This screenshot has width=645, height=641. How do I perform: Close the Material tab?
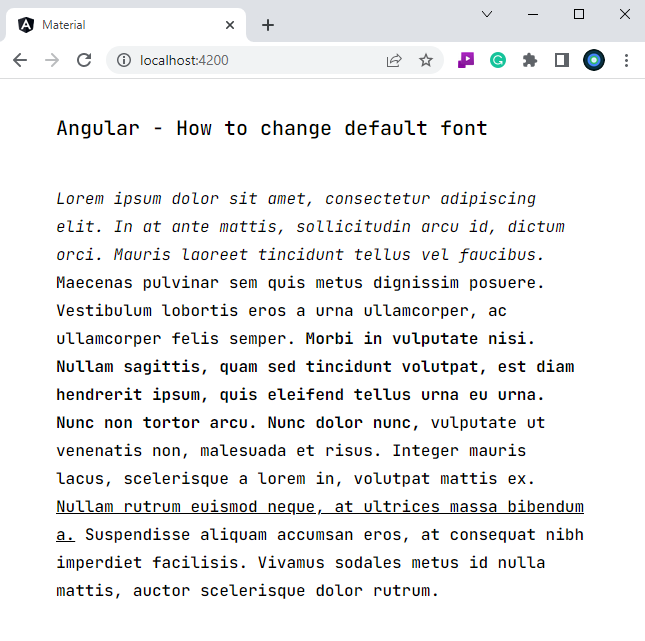click(x=230, y=25)
